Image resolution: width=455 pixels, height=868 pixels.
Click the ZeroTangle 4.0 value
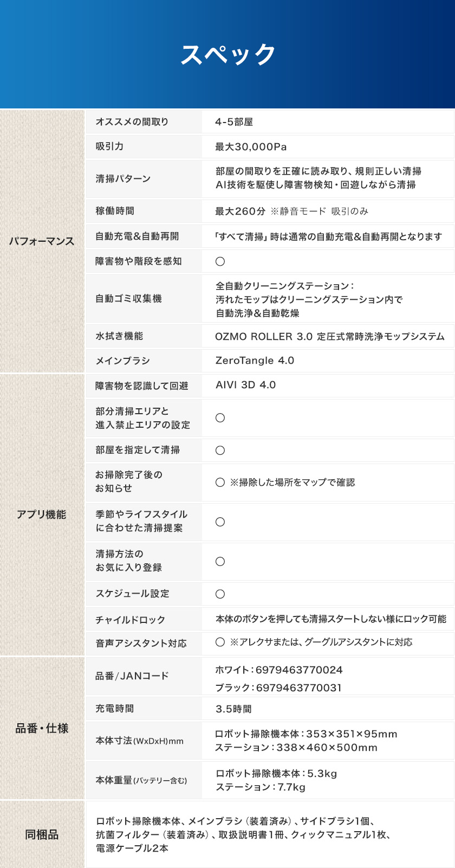[255, 361]
